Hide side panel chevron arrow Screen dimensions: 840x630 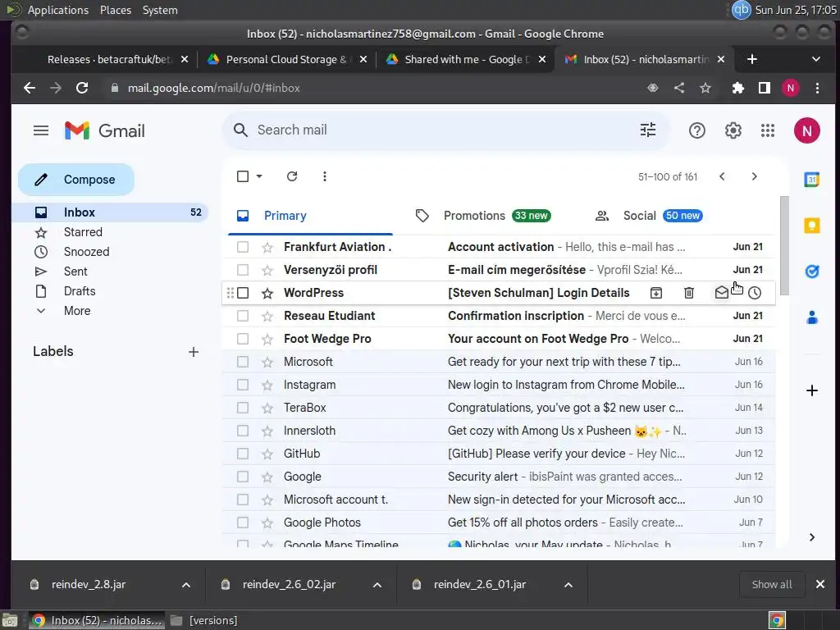coord(812,537)
